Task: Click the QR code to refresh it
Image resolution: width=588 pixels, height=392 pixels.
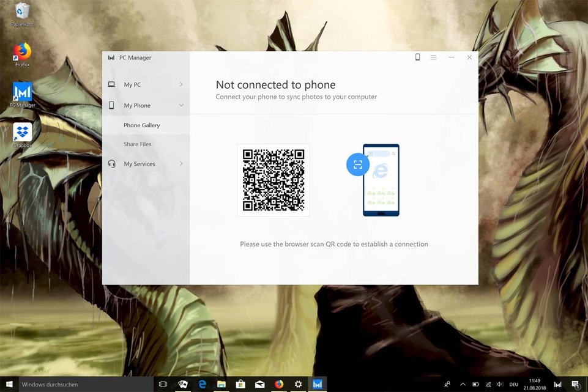Action: pyautogui.click(x=273, y=180)
